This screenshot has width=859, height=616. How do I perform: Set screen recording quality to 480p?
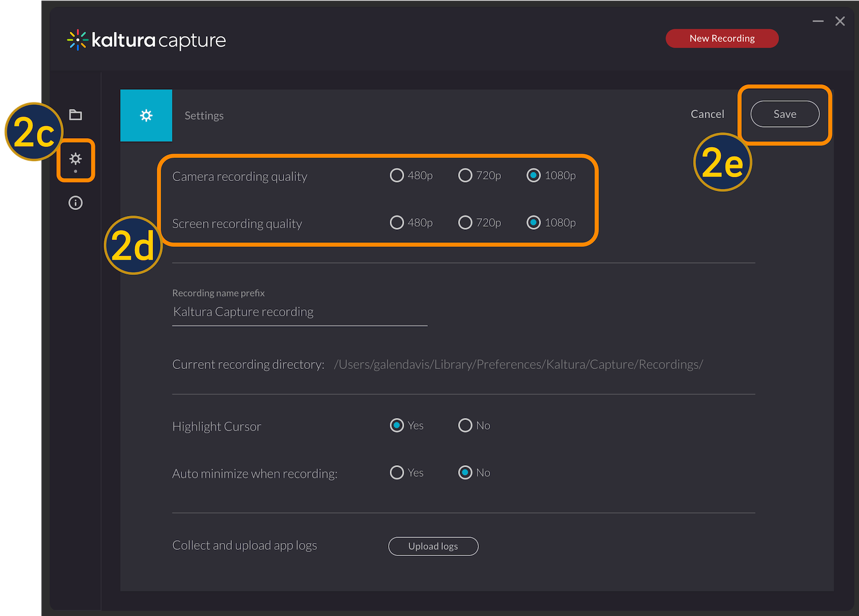pos(397,222)
